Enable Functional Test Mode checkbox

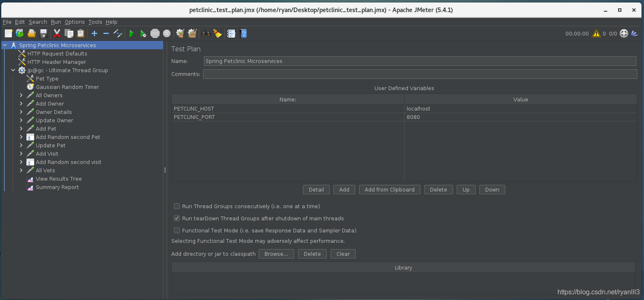177,230
